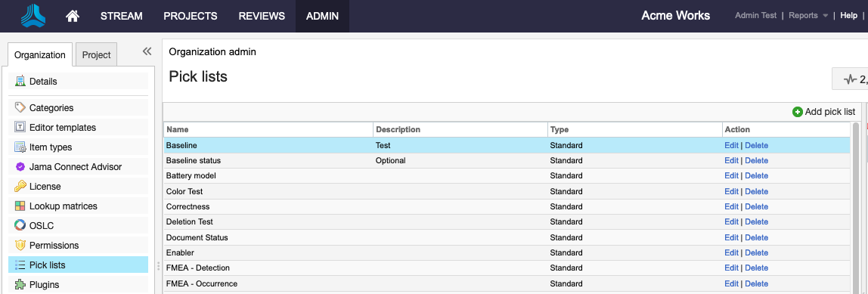868x294 pixels.
Task: Edit the FMEA - Occurrence pick list
Action: click(731, 283)
